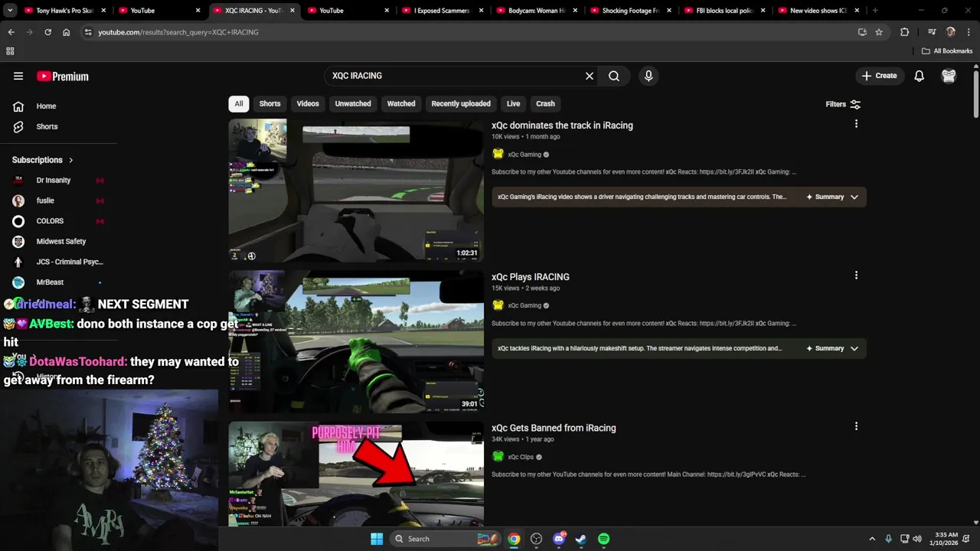Click title 'xQc Plays IRACING'

click(531, 277)
